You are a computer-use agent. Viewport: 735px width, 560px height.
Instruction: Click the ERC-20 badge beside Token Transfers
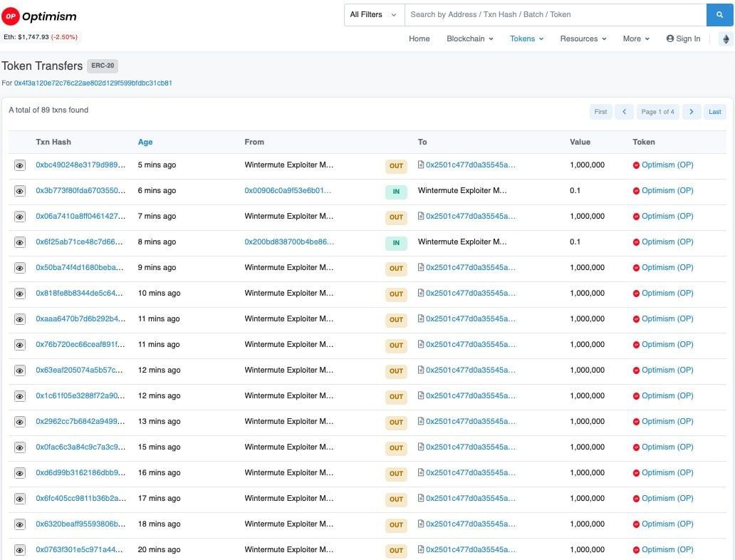103,66
